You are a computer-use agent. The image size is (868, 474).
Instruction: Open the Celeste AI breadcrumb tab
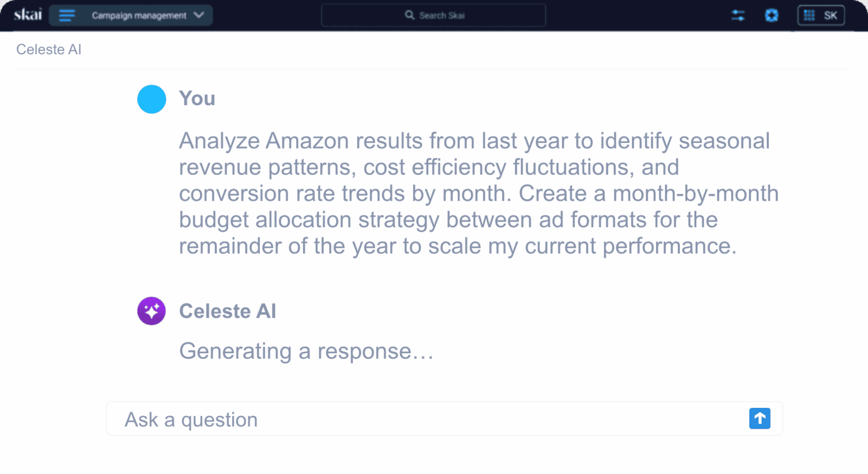(x=49, y=50)
